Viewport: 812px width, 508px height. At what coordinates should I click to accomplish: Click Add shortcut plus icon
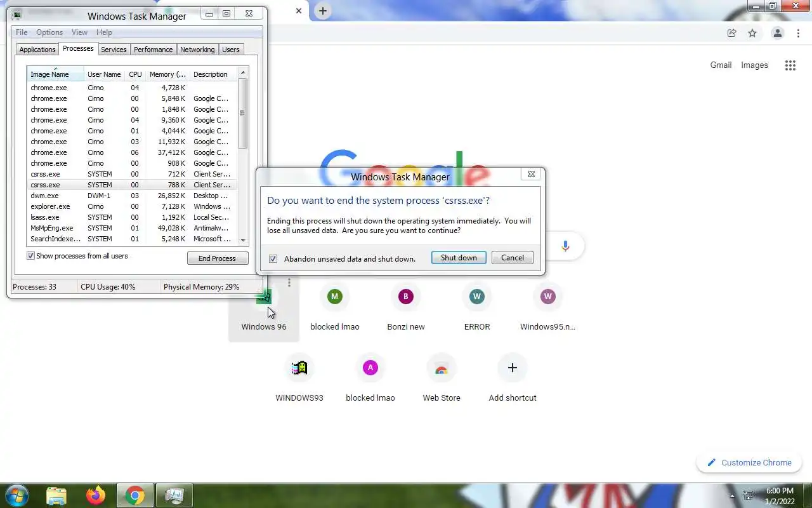(x=513, y=368)
